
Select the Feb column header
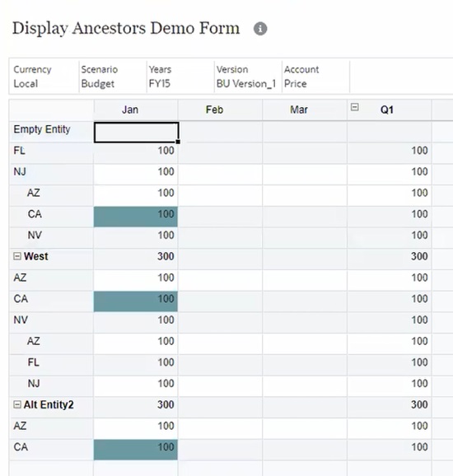220,110
